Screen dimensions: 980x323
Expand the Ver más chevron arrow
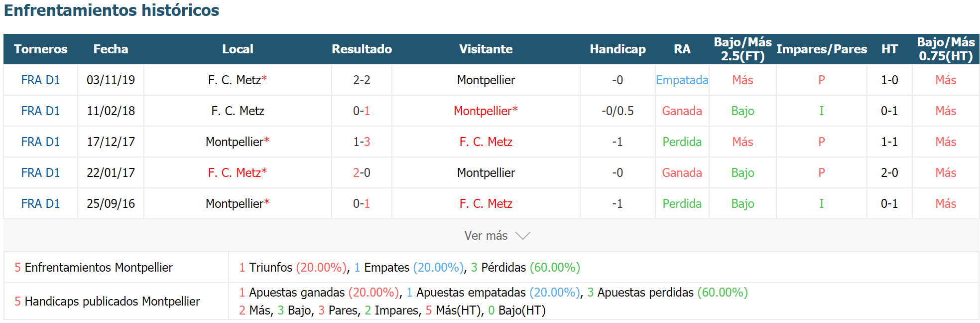(522, 236)
